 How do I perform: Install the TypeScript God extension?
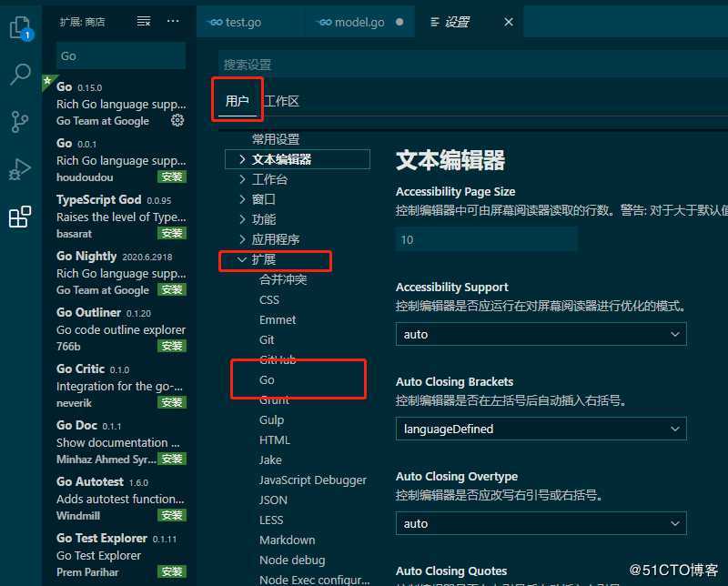click(x=172, y=233)
